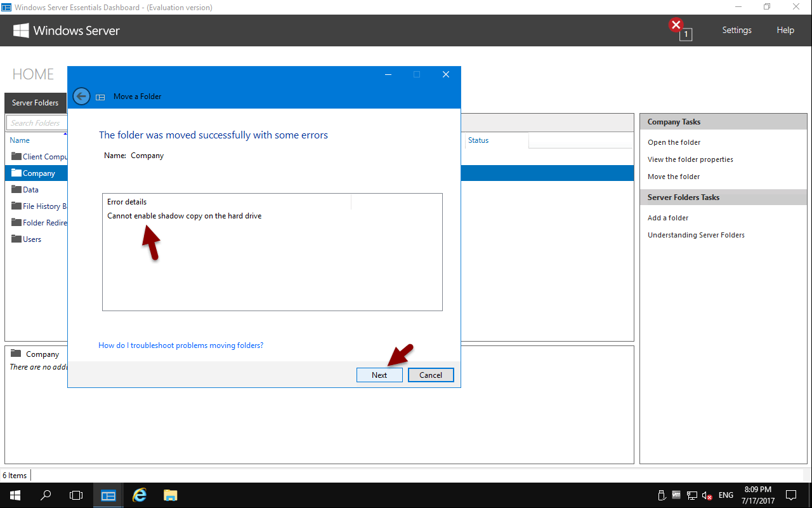
Task: Click the ENG language indicator
Action: [726, 495]
